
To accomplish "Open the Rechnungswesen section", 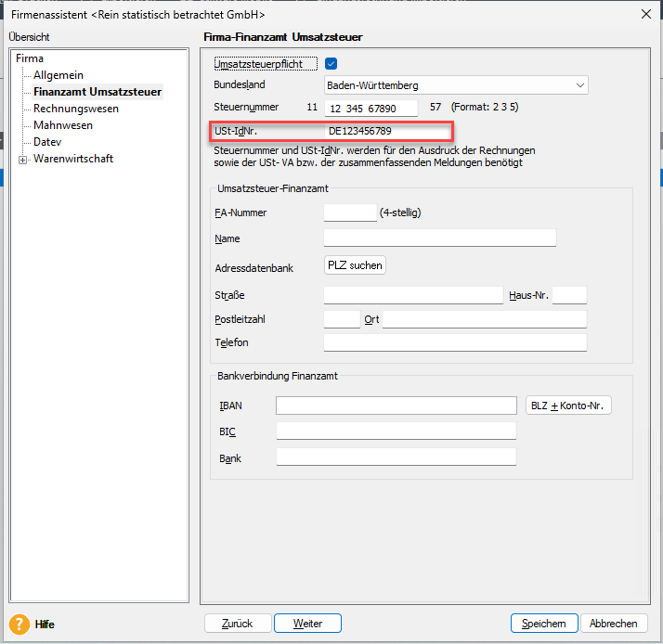I will pos(76,109).
